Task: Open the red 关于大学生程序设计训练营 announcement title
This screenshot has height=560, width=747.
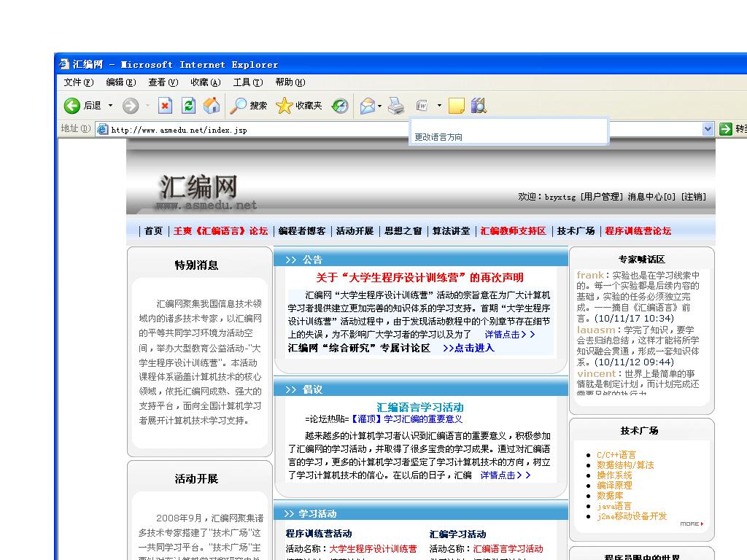Action: [x=419, y=278]
